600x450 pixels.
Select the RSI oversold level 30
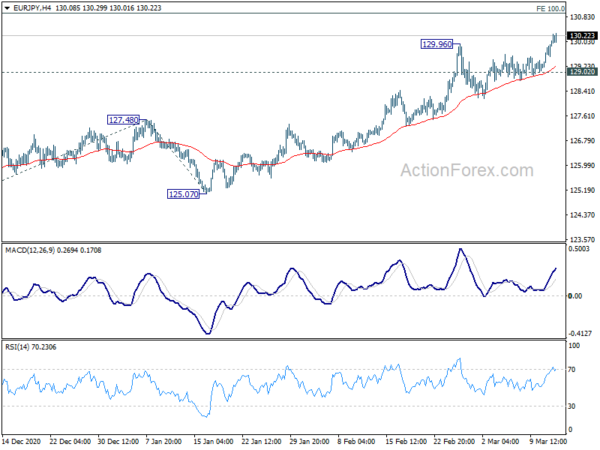pos(572,406)
